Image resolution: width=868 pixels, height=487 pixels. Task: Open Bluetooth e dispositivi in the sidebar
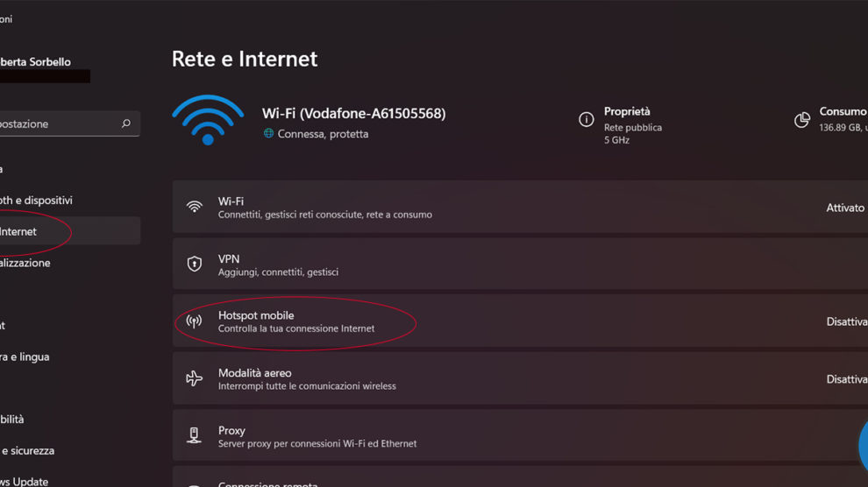(37, 201)
